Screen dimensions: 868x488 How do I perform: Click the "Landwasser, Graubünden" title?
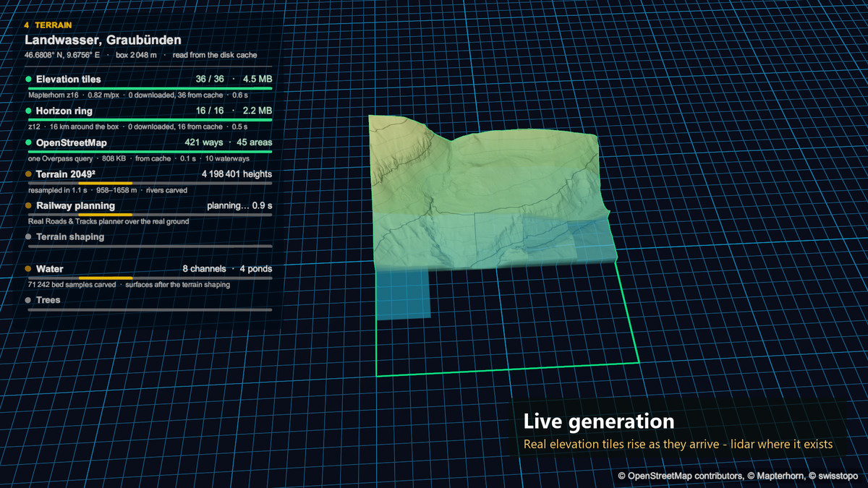pos(103,40)
